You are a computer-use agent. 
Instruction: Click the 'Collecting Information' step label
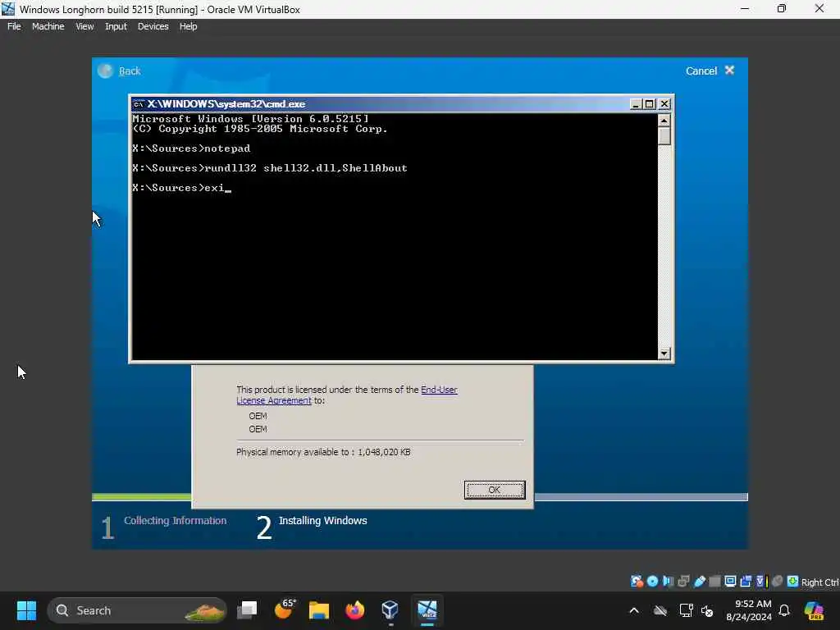176,520
